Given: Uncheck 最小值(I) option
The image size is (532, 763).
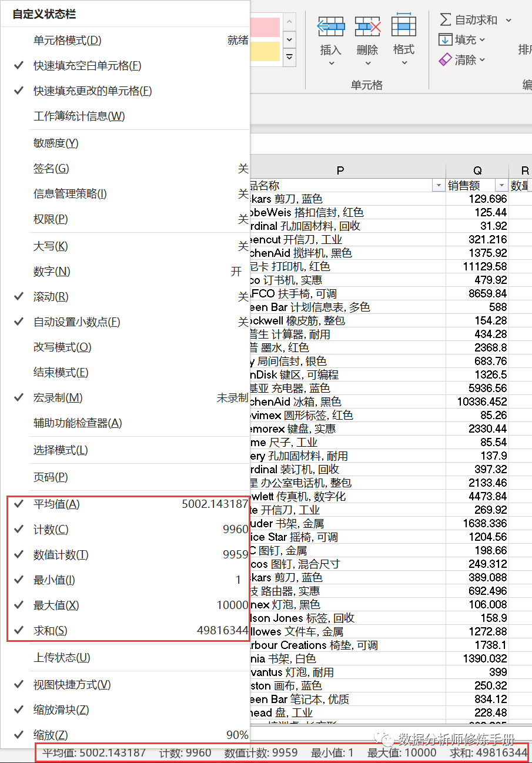Looking at the screenshot, I should coord(125,580).
